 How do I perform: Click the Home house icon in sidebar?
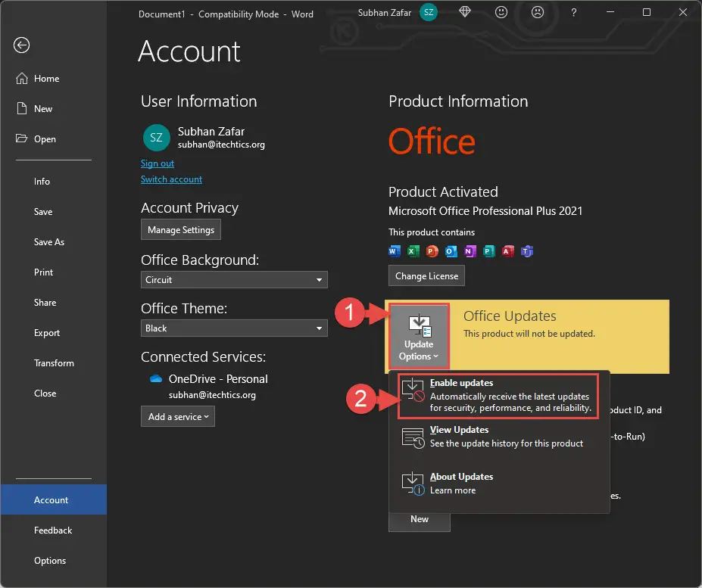(x=22, y=78)
